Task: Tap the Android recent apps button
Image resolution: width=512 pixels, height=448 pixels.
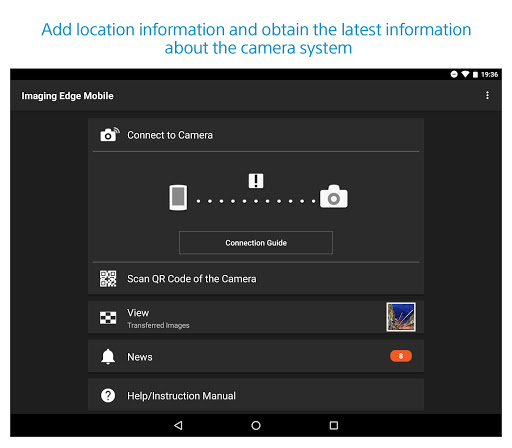Action: (334, 425)
